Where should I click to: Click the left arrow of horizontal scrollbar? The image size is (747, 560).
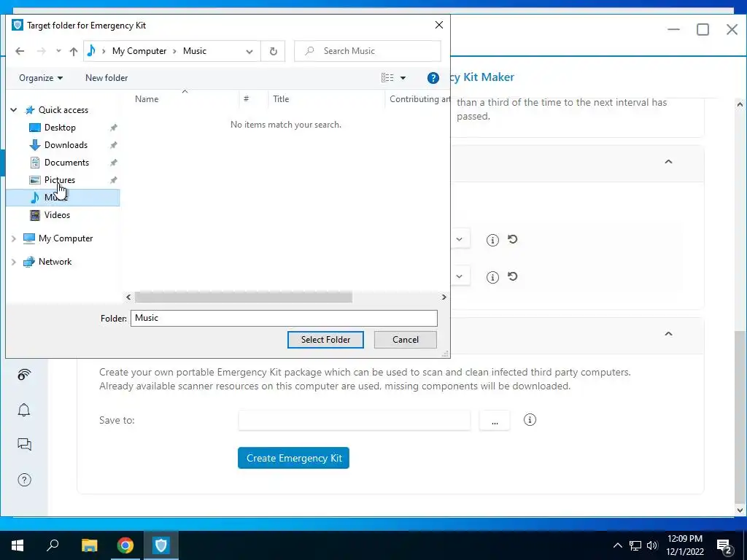128,297
